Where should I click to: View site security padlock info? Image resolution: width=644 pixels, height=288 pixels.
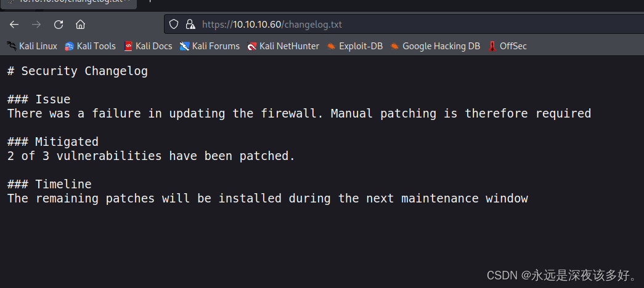click(190, 25)
